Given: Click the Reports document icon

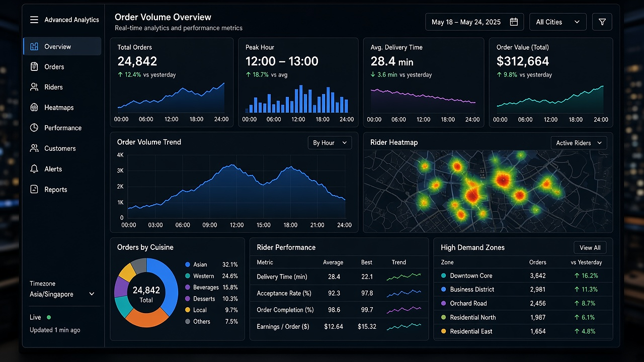Looking at the screenshot, I should [x=34, y=190].
